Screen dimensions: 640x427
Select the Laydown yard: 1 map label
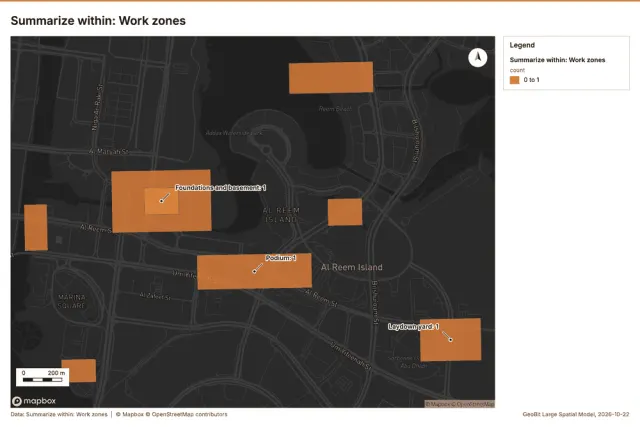click(x=413, y=327)
